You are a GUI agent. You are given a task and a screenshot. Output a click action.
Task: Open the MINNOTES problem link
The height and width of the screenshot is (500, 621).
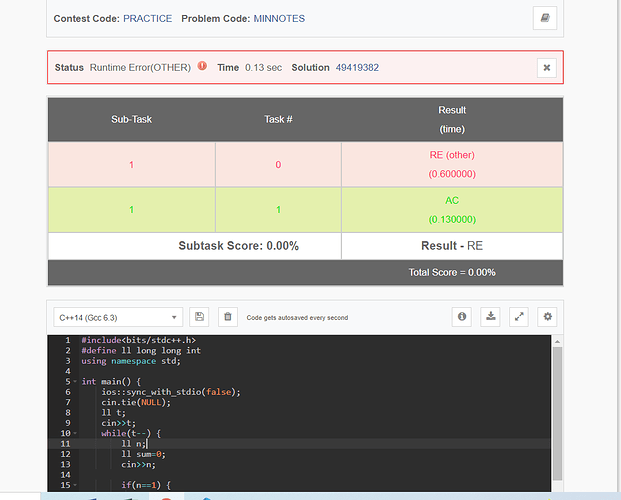coord(279,19)
